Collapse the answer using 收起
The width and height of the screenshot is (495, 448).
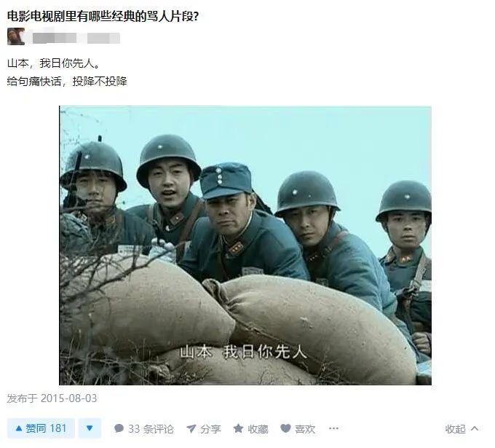(462, 429)
